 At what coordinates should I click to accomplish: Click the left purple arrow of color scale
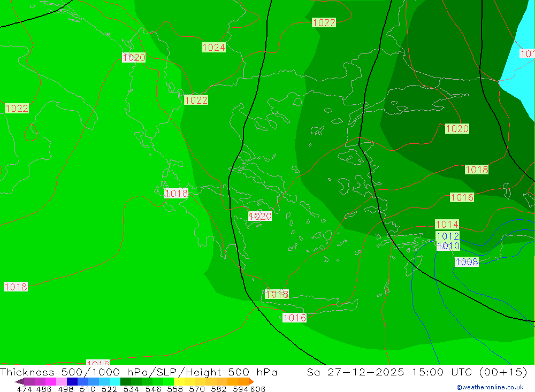point(19,382)
